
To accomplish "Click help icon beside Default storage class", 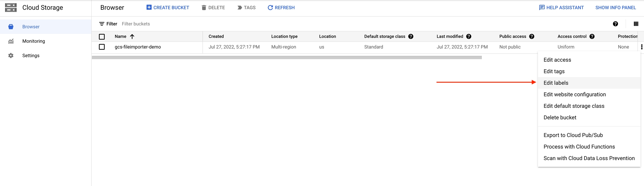I will coord(411,37).
